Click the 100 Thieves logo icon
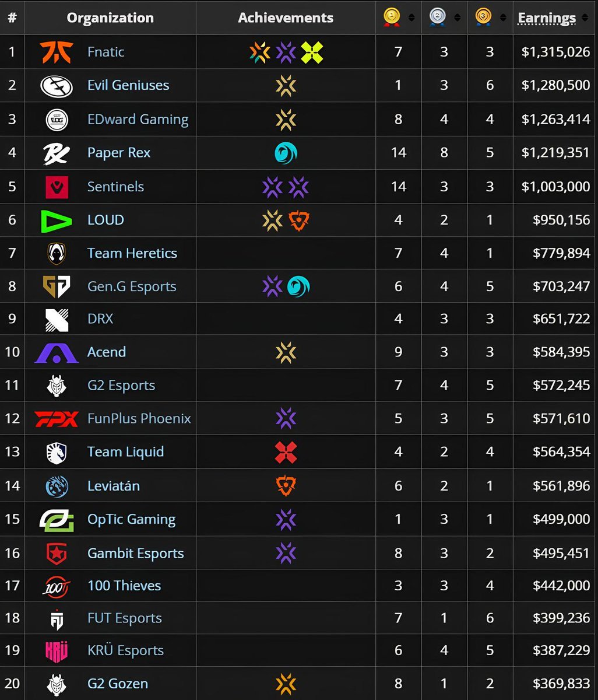The width and height of the screenshot is (598, 700). 57,586
